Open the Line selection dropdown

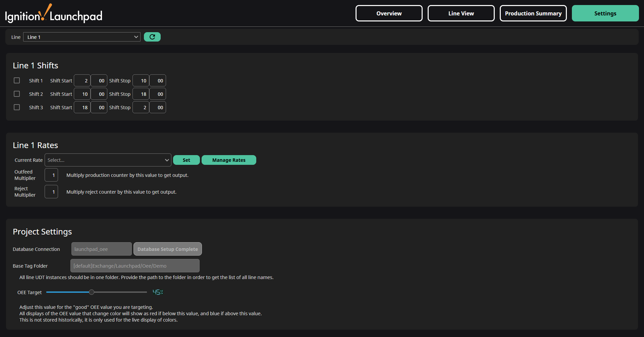[x=82, y=37]
